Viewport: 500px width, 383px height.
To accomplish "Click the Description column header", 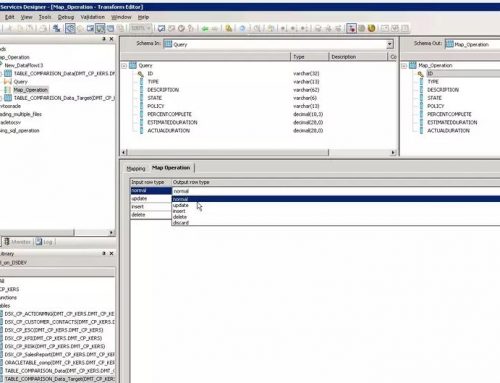I will 358,57.
